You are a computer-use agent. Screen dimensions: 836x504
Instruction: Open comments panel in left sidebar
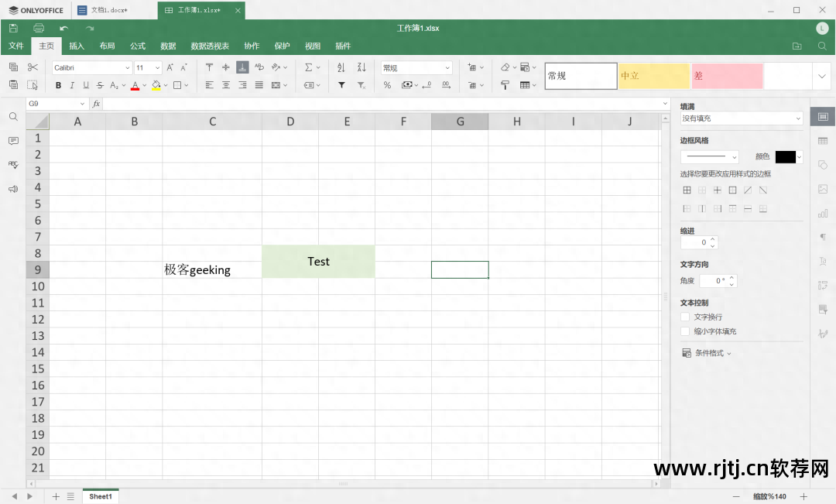tap(13, 141)
